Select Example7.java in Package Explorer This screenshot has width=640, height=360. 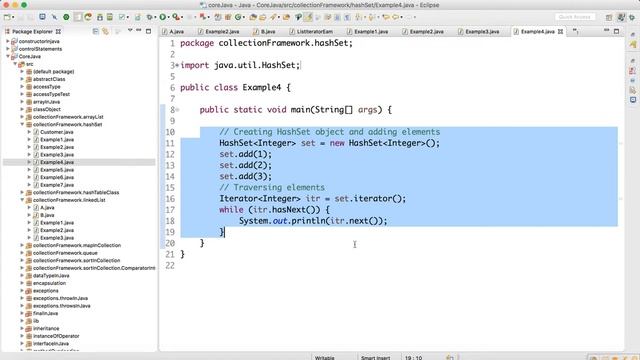[57, 185]
